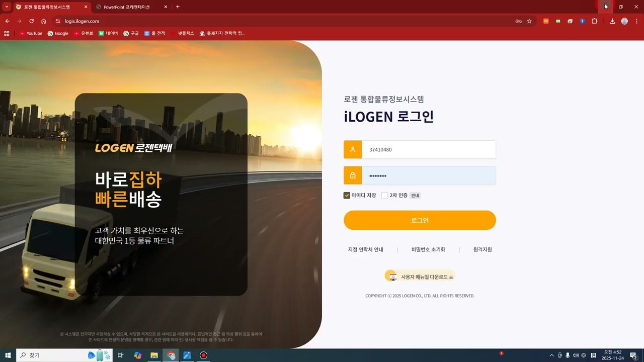Click the Chrome icon in the taskbar
This screenshot has height=362, width=644.
coord(171,355)
